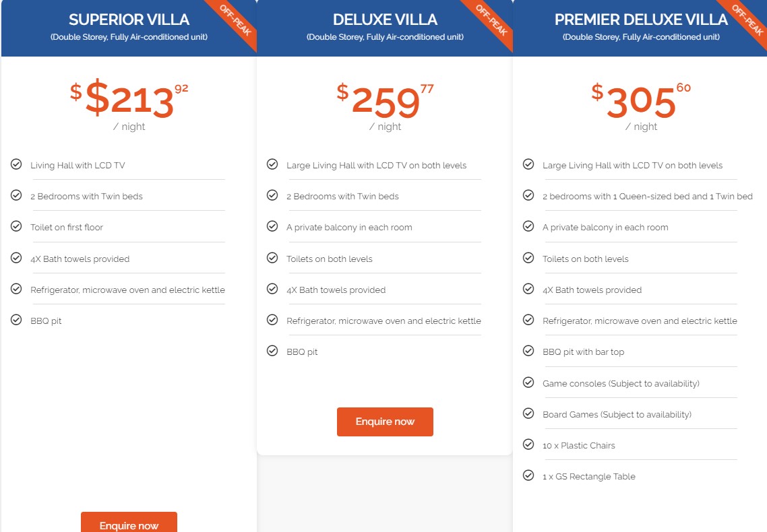Click checkmark beside Living Hall with LCD TV

coord(16,164)
